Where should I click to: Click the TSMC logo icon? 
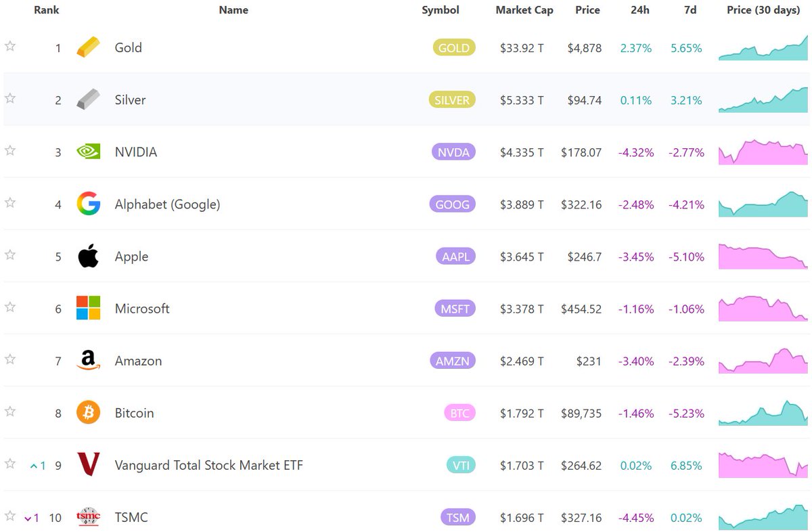(88, 517)
